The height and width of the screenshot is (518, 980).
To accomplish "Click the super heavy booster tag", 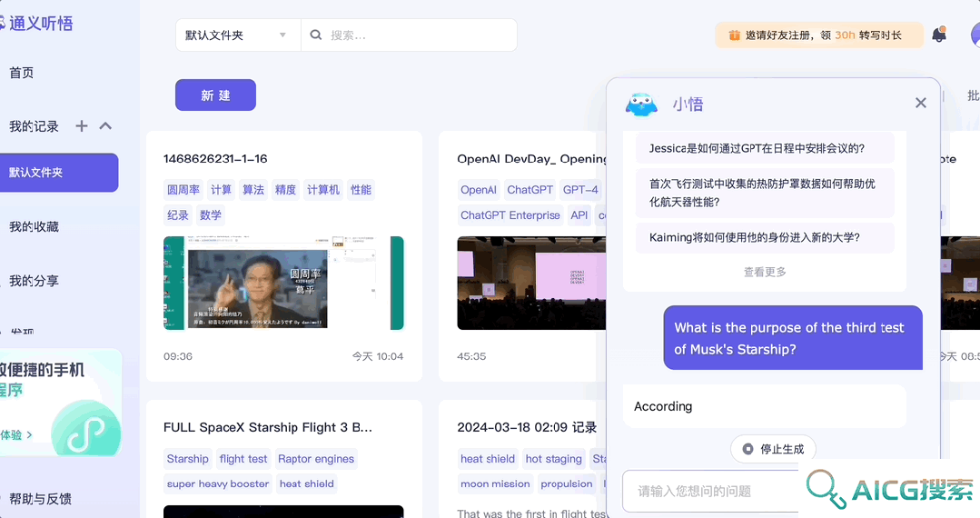I will pos(217,483).
